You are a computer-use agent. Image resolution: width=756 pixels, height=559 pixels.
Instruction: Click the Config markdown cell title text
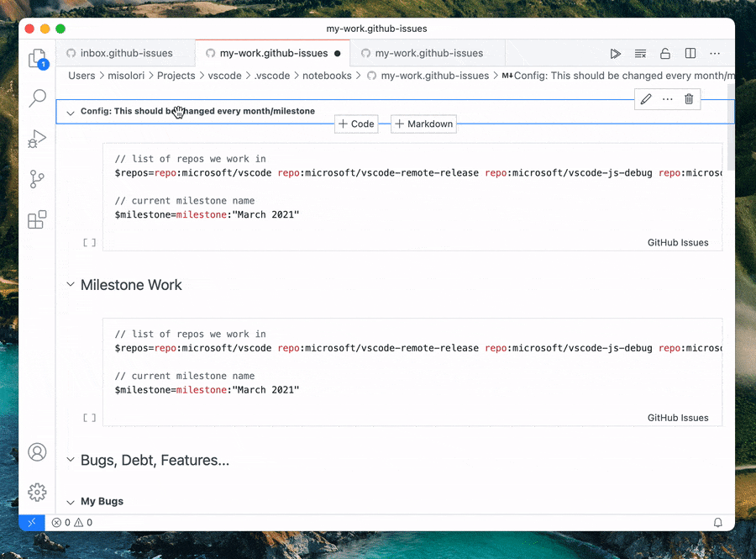197,112
